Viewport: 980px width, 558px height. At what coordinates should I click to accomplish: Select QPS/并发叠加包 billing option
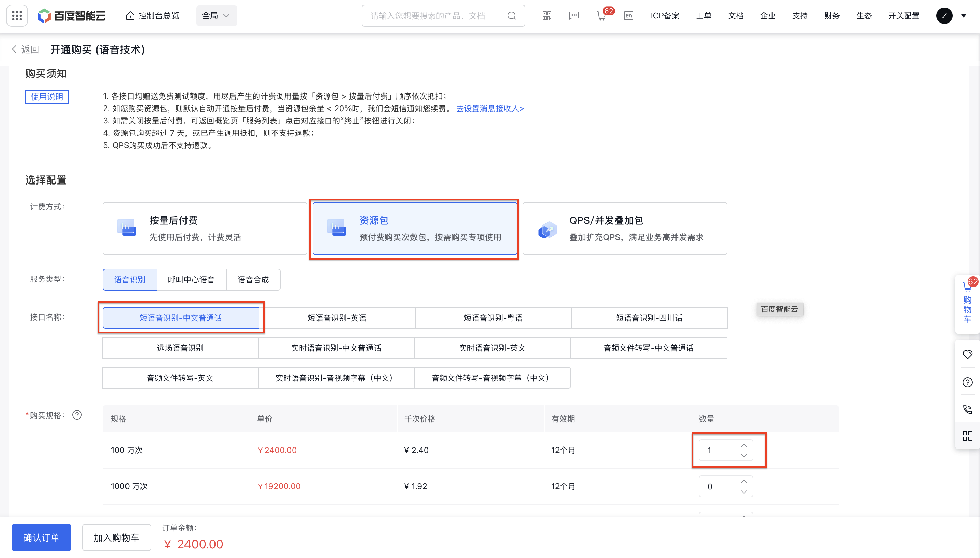tap(624, 229)
